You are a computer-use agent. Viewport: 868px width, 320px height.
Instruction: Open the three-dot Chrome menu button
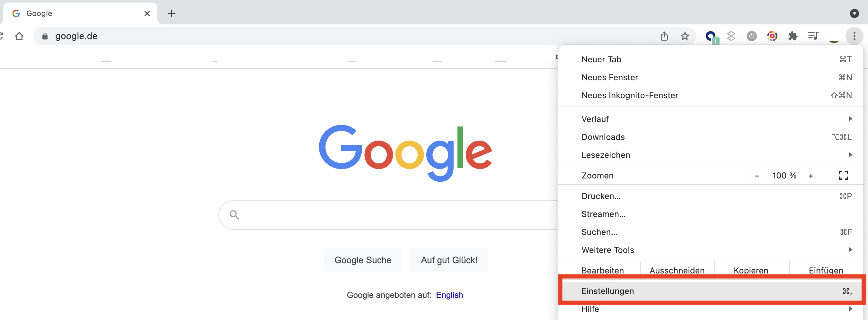854,36
